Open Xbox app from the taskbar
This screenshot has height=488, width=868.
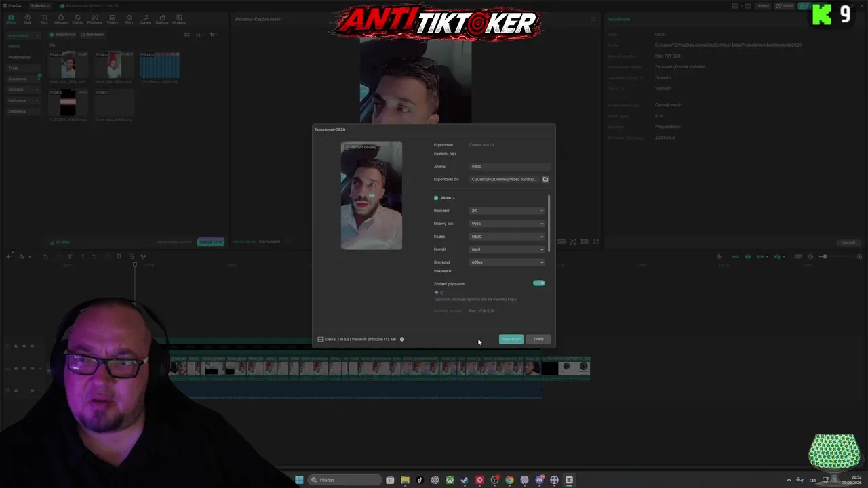pyautogui.click(x=450, y=480)
